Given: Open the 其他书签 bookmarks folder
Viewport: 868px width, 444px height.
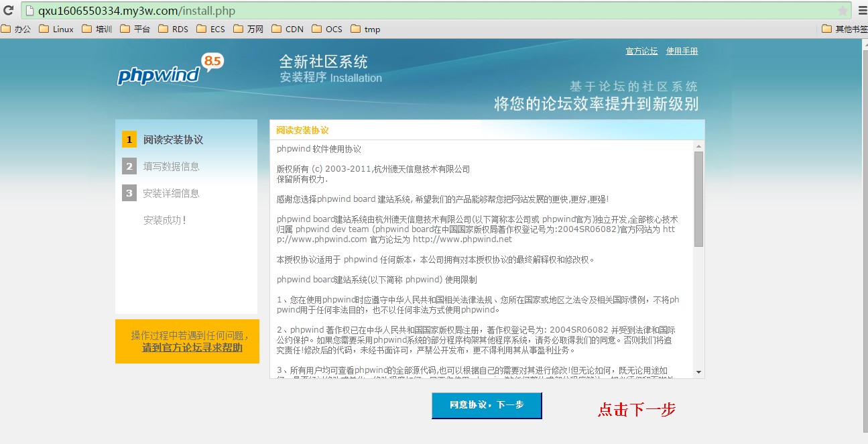Looking at the screenshot, I should [845, 29].
